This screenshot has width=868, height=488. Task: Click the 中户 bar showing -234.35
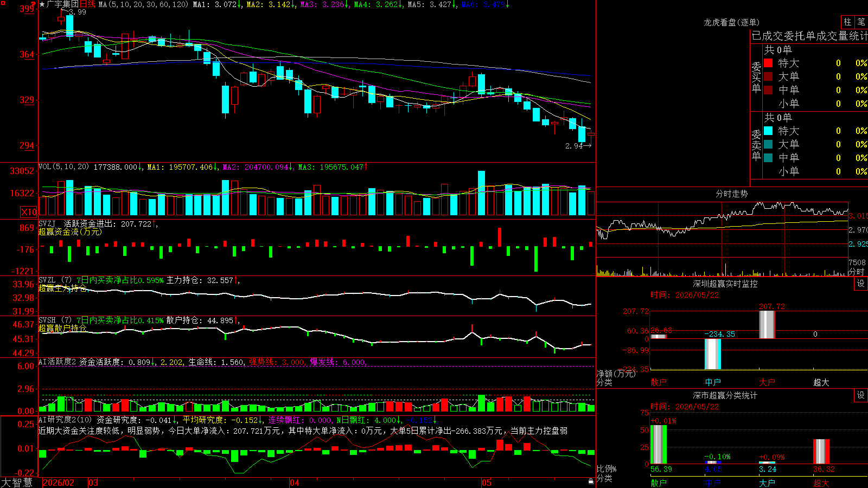713,354
